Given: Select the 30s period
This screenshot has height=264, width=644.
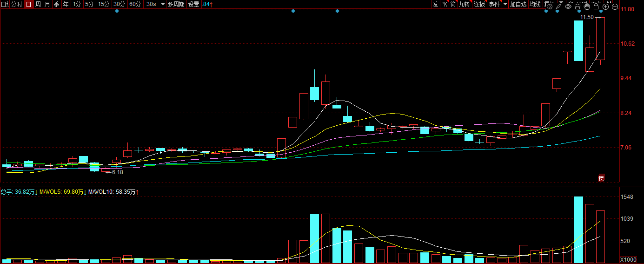Looking at the screenshot, I should click(151, 4).
